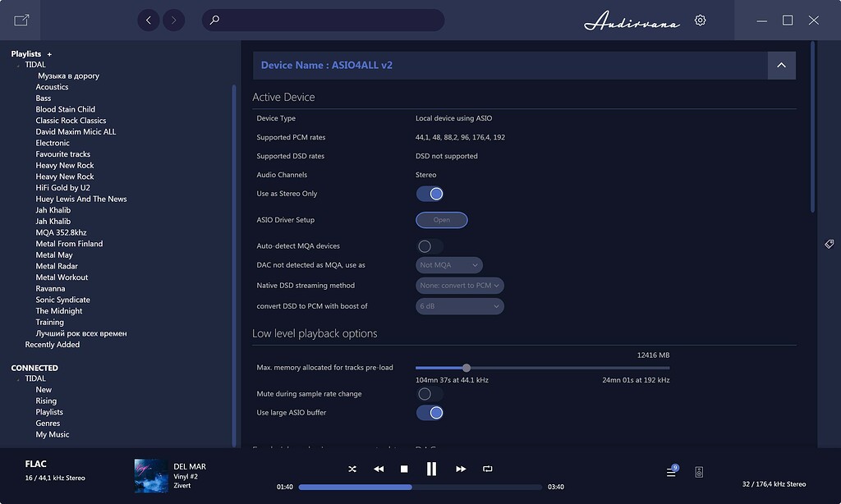Open the Bass playlist
Image resolution: width=841 pixels, height=504 pixels.
point(44,99)
